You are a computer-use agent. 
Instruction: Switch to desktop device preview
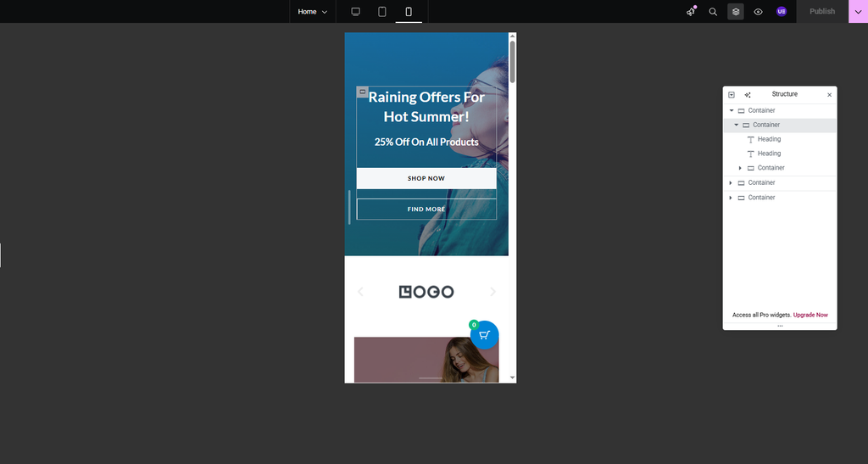(x=355, y=12)
